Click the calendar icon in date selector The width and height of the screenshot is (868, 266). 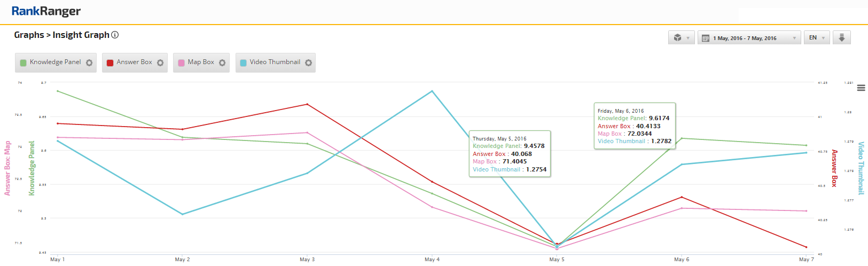(706, 38)
